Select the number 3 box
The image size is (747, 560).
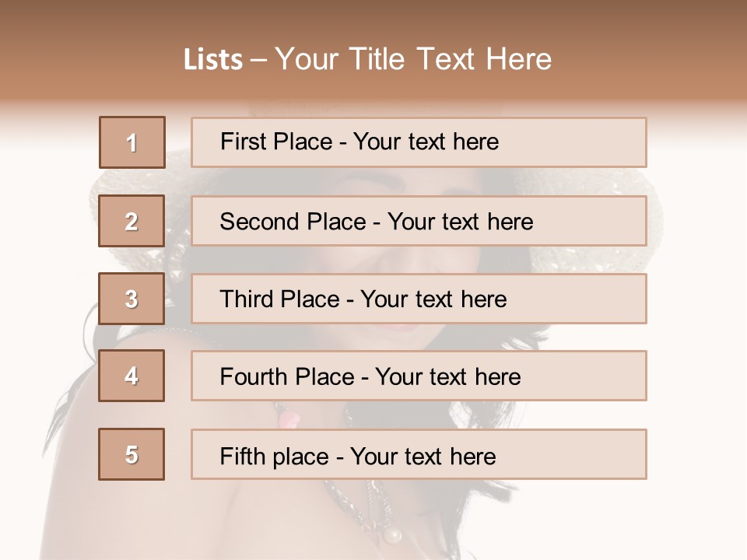(132, 299)
